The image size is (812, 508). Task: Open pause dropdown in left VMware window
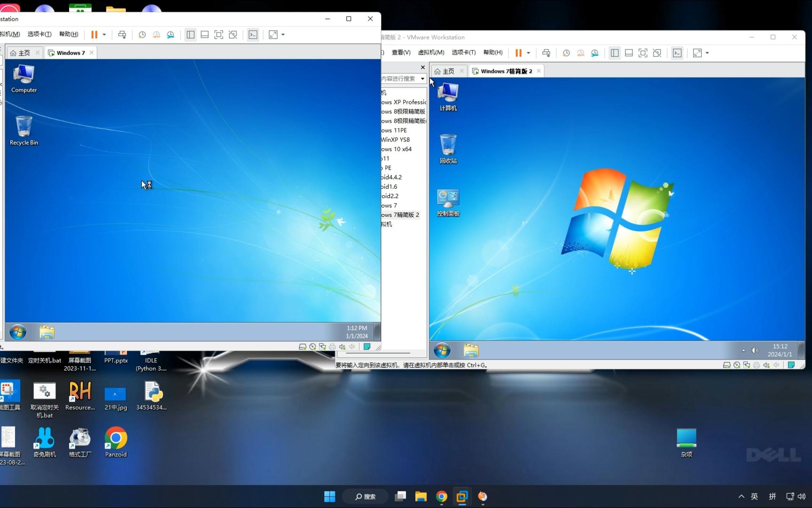pos(104,34)
